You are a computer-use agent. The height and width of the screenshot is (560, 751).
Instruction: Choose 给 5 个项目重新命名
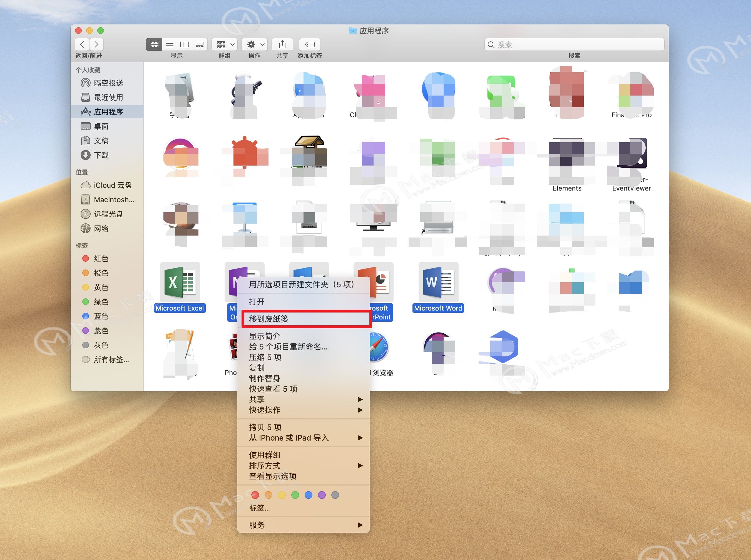click(x=303, y=346)
